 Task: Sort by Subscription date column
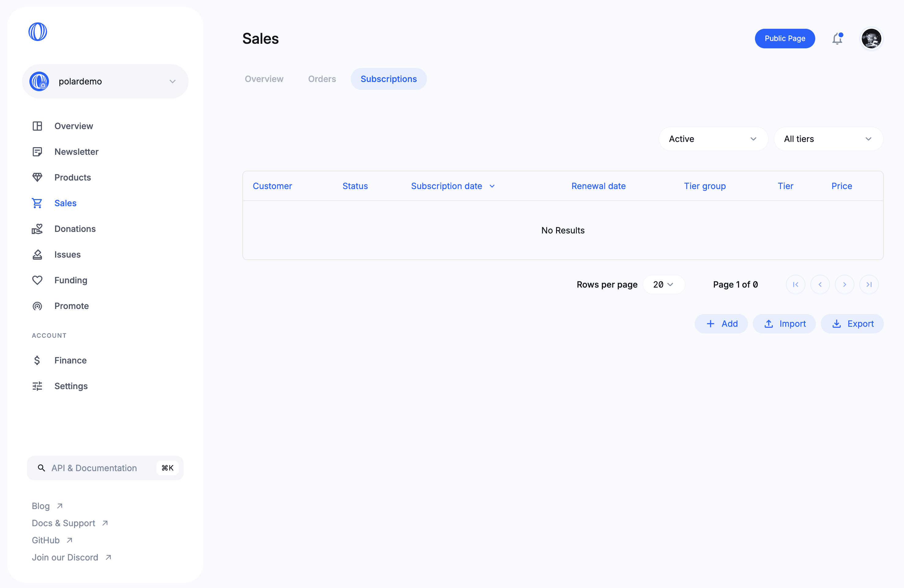pos(446,186)
